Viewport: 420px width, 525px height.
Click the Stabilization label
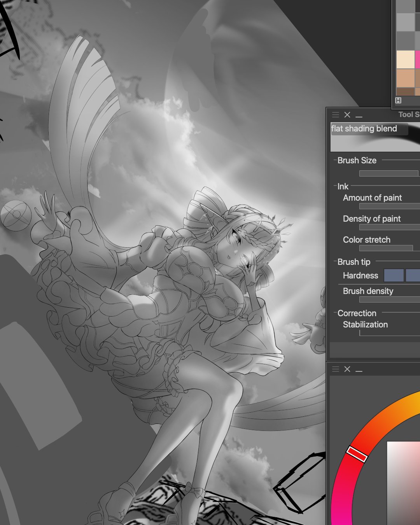365,324
